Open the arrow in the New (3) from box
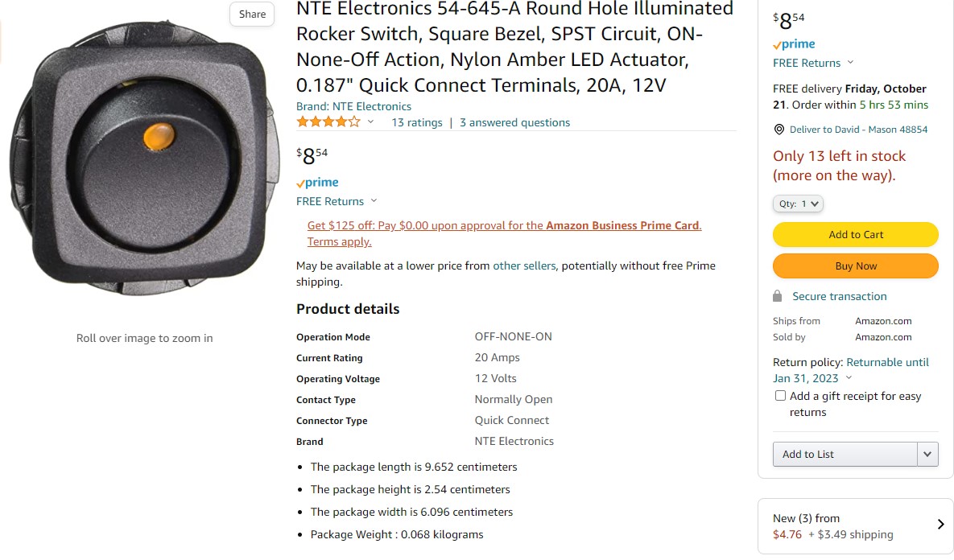Screen dimensions: 954x560 coord(940,524)
